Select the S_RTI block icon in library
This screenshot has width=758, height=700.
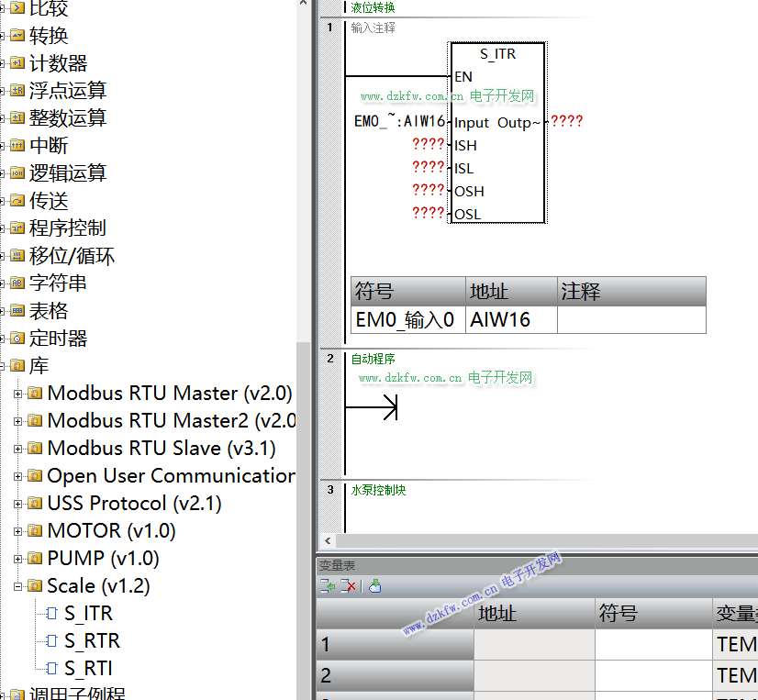[x=52, y=669]
